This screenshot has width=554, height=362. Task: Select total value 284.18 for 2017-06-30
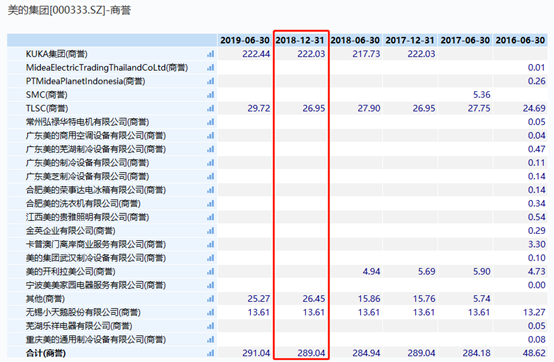pyautogui.click(x=477, y=353)
